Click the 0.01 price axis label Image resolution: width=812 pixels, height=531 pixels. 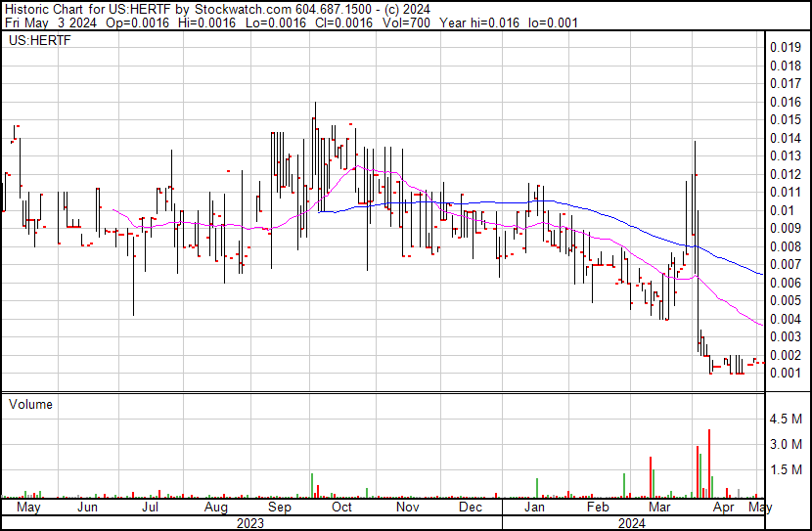[782, 210]
